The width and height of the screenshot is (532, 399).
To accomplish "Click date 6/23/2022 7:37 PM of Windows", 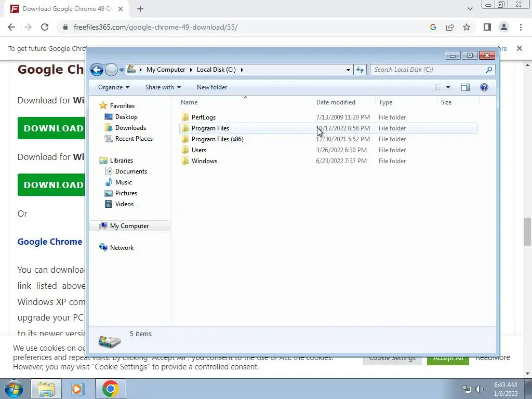I will 341,161.
